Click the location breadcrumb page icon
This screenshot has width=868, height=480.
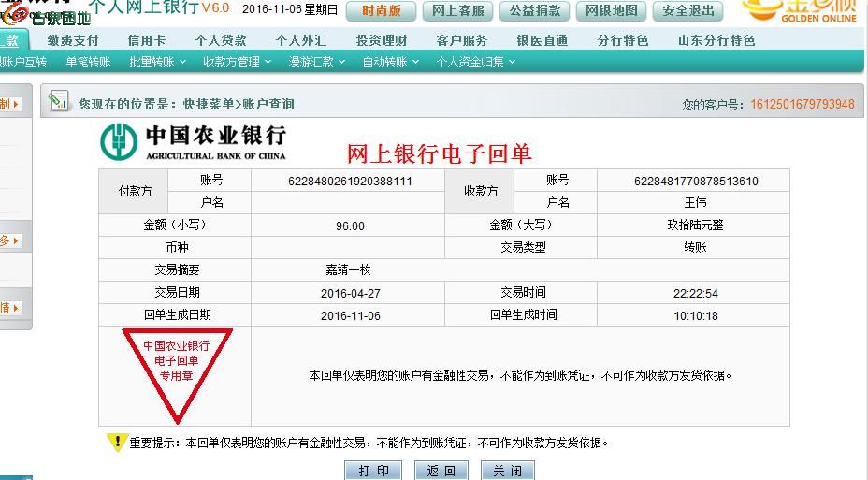point(58,101)
